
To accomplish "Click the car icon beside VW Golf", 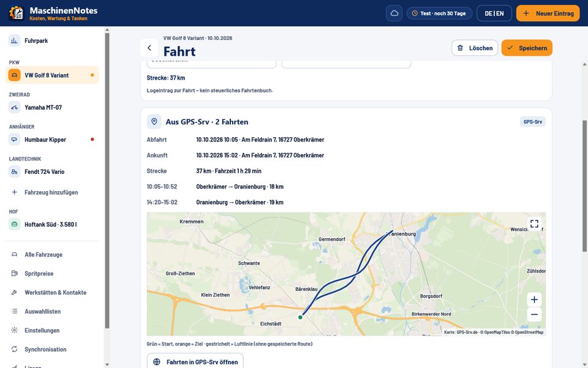I will 14,75.
